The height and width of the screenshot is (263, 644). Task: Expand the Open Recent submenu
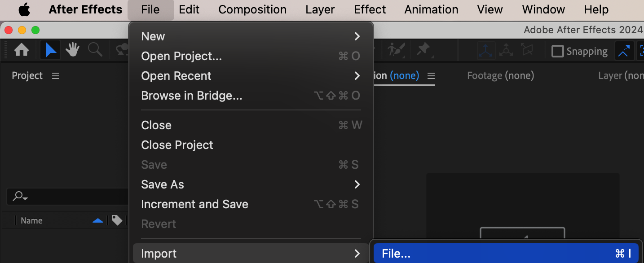[x=357, y=76]
